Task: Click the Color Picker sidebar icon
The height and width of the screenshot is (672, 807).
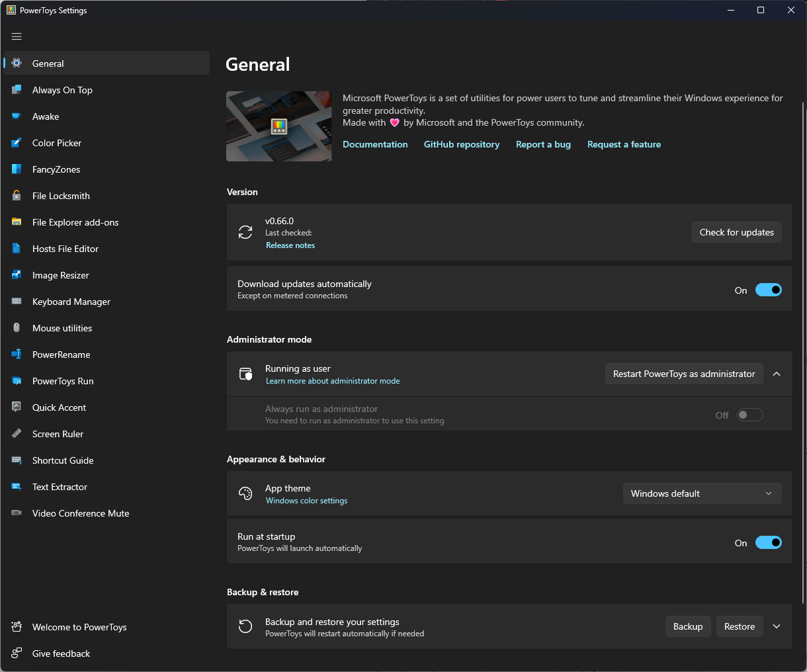Action: pyautogui.click(x=17, y=143)
